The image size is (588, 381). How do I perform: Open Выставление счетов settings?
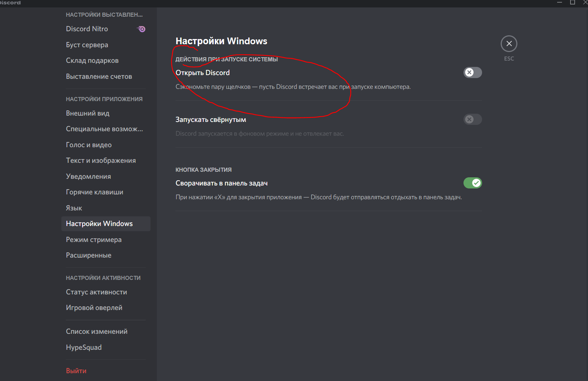pyautogui.click(x=106, y=77)
